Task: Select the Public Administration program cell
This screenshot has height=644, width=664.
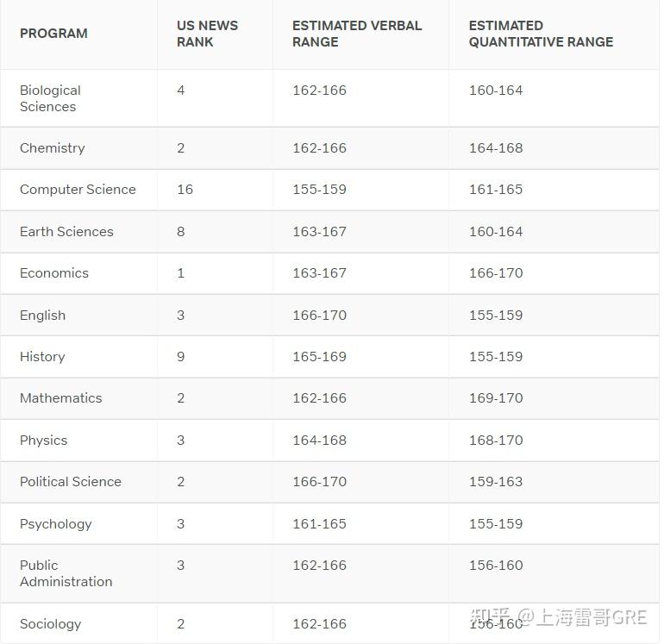Action: (x=66, y=573)
